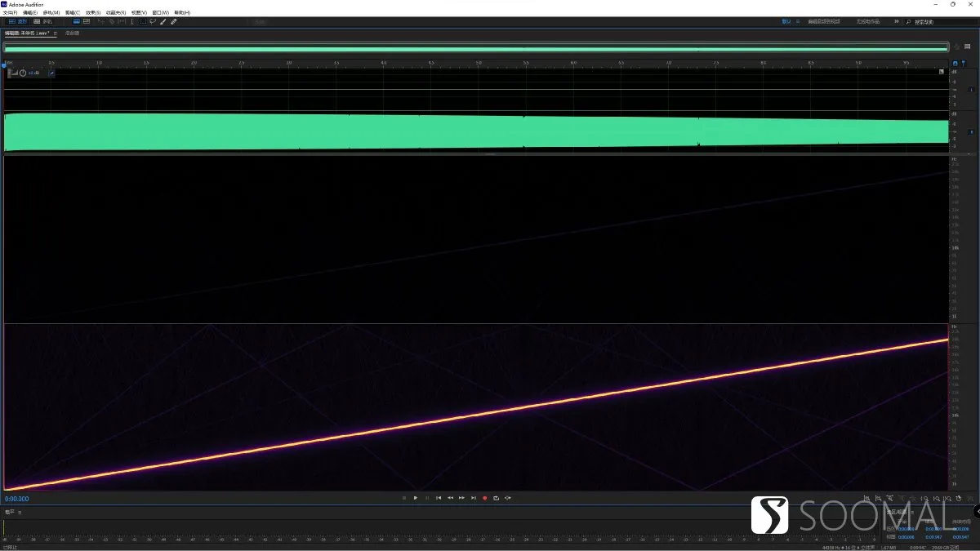This screenshot has height=551, width=980.
Task: Switch to the Waveform editor view
Action: coord(17,21)
